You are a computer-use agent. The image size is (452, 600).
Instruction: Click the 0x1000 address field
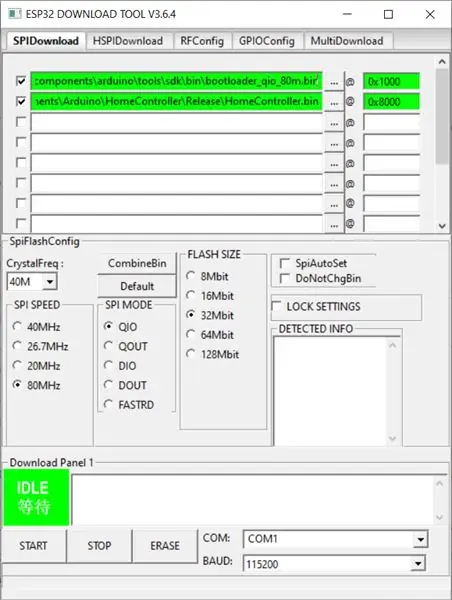pos(391,82)
